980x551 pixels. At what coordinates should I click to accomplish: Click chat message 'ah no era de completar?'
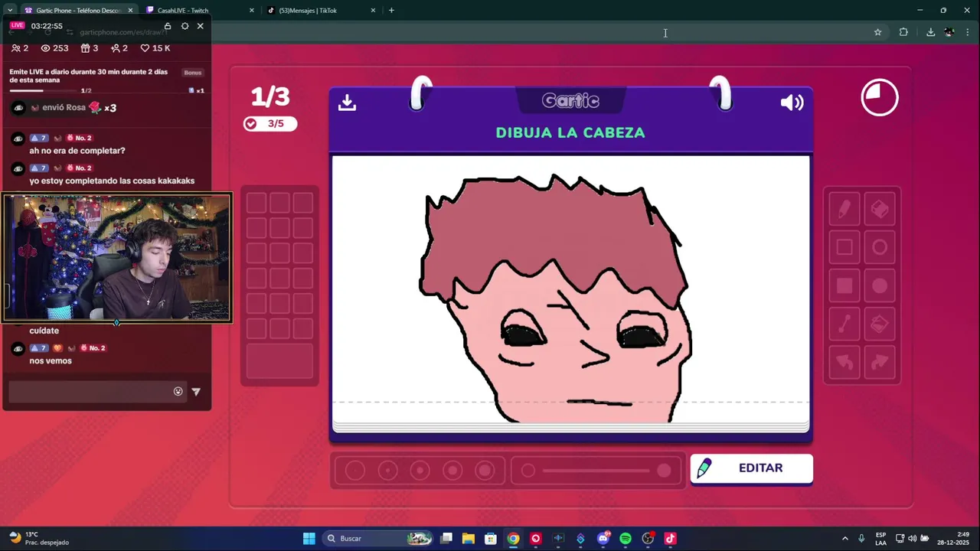[77, 151]
